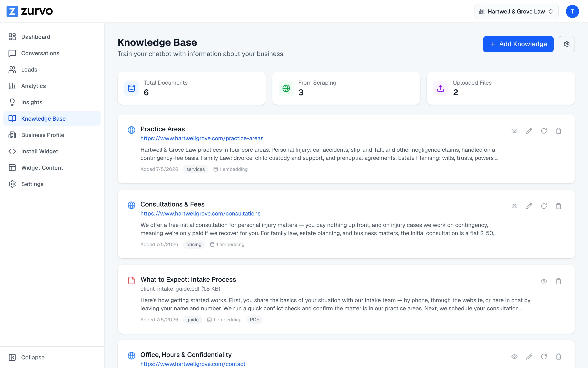Screen dimensions: 588x368
Task: Open the Insights section
Action: (x=52, y=102)
